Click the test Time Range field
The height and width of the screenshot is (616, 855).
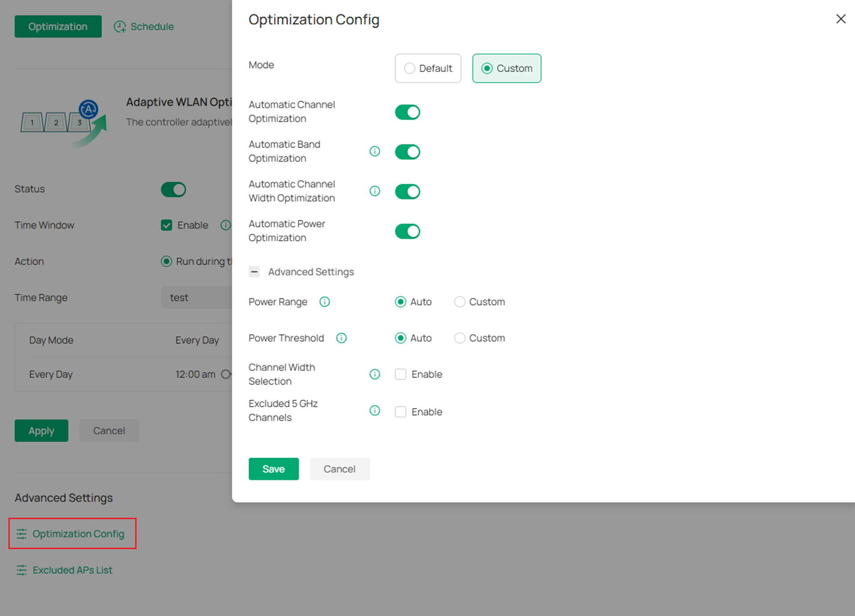[196, 298]
